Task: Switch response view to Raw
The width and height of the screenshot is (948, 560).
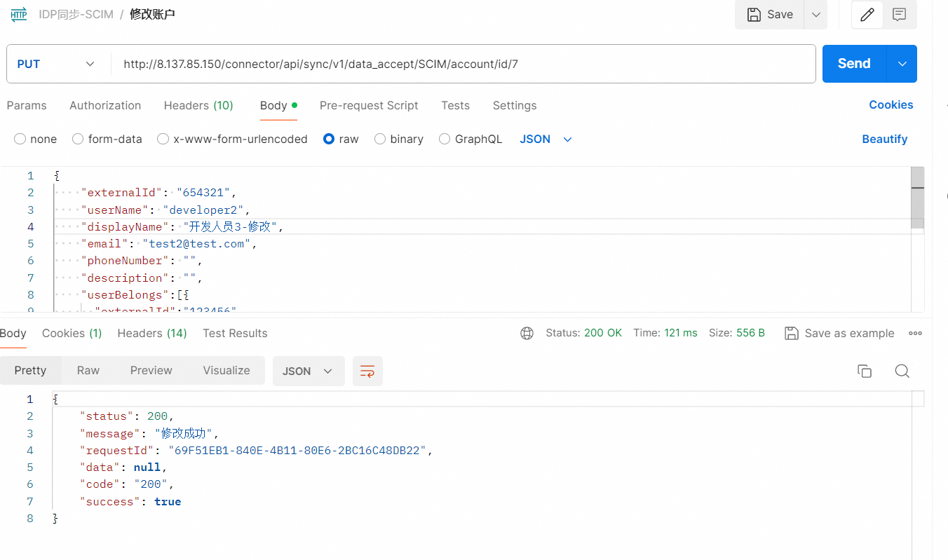Action: [x=88, y=370]
